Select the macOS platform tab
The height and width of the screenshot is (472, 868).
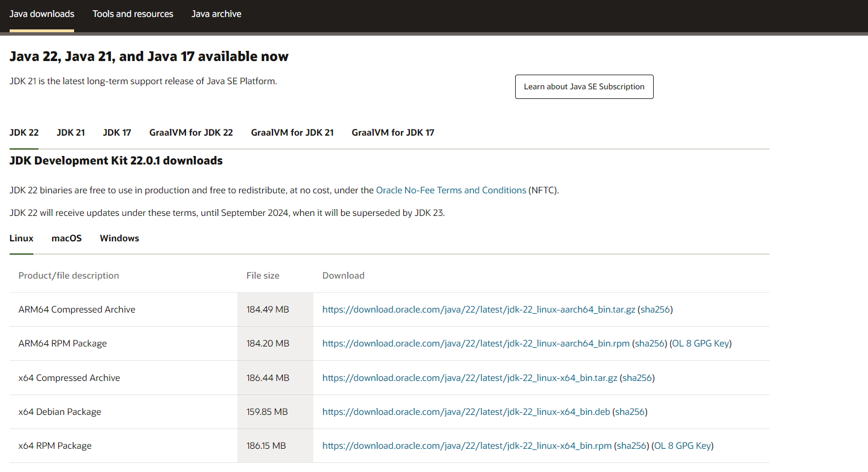(x=67, y=239)
